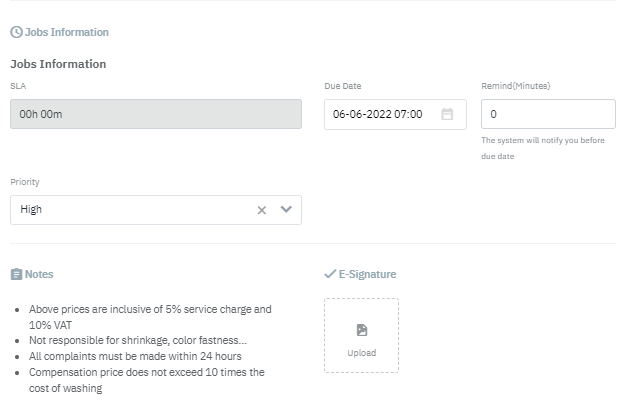Click the file image icon above Upload

361,330
